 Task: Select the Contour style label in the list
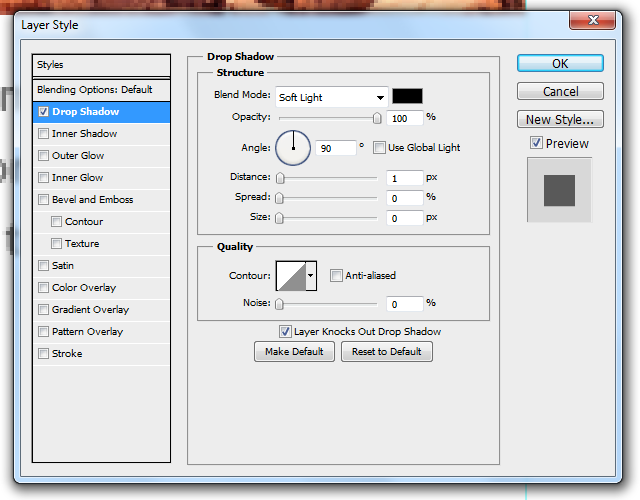point(84,222)
